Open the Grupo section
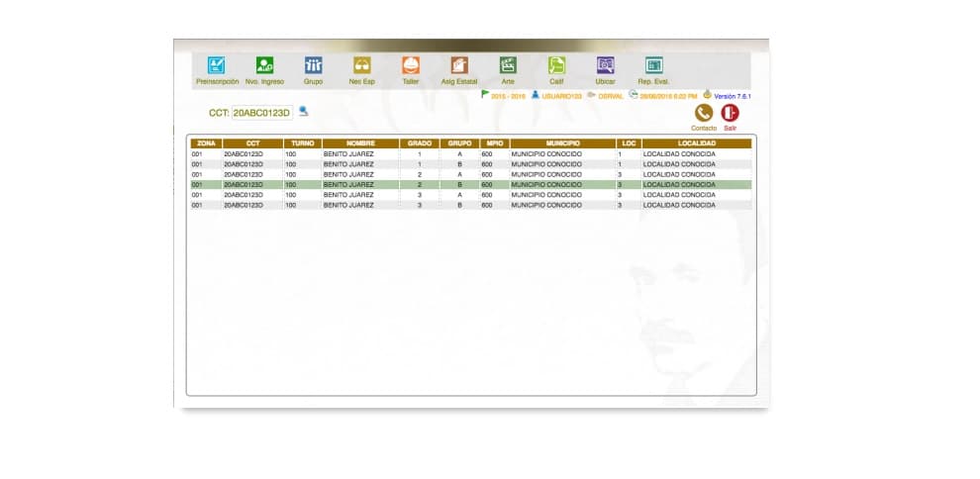This screenshot has width=980, height=479. click(313, 65)
